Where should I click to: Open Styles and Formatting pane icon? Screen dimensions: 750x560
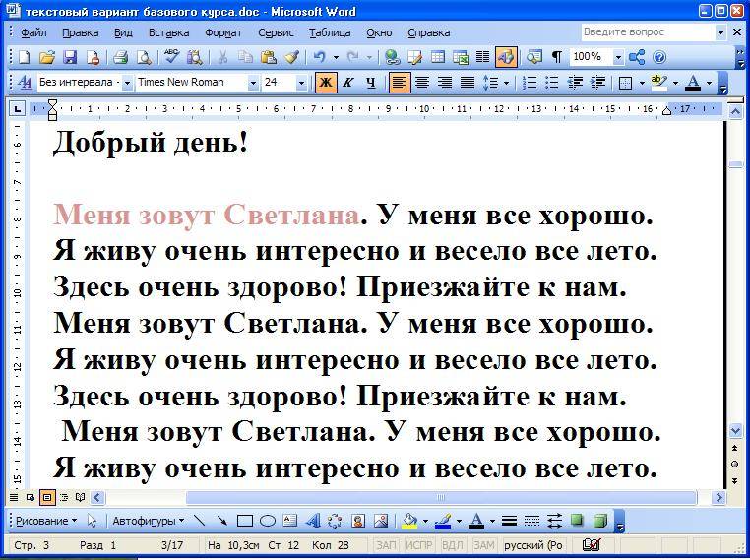pyautogui.click(x=25, y=83)
